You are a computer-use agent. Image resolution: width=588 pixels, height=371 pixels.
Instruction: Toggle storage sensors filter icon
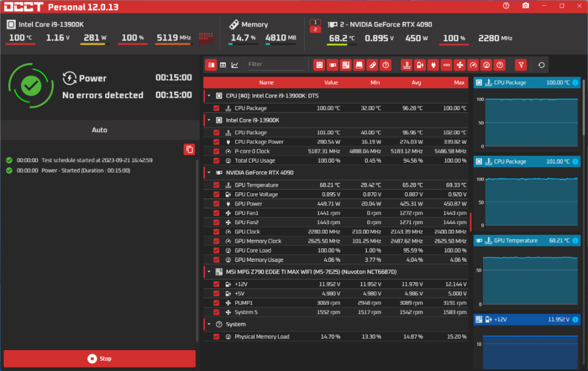click(x=359, y=65)
